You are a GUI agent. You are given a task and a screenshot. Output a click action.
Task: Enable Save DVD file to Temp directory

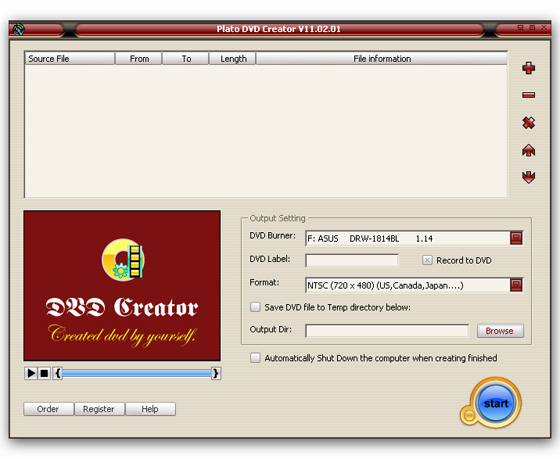pyautogui.click(x=255, y=307)
